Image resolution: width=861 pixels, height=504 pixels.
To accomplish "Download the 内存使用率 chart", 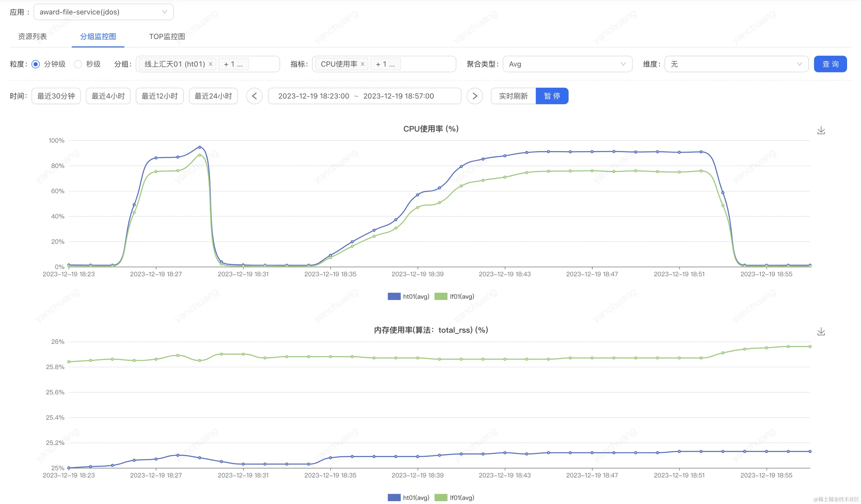I will (821, 332).
